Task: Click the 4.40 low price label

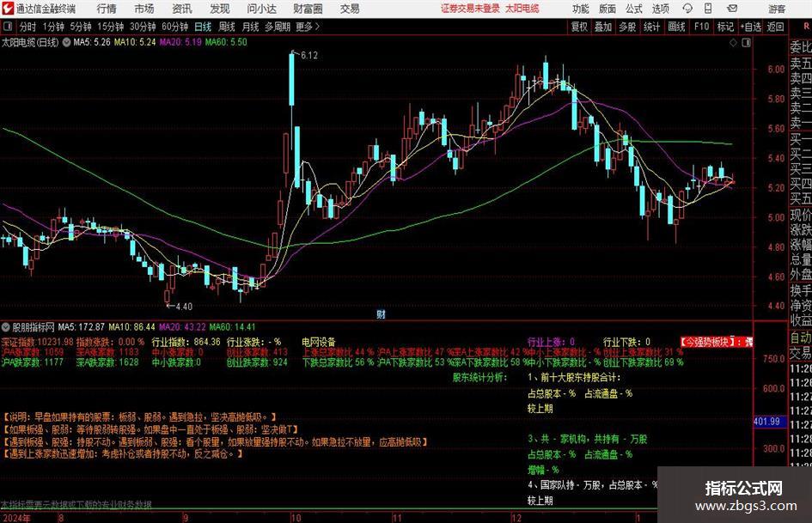Action: 184,306
